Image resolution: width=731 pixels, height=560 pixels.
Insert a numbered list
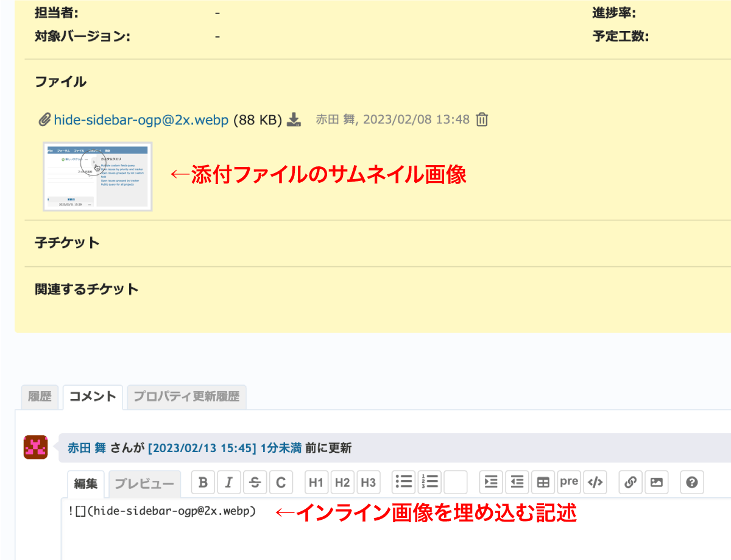tap(430, 483)
